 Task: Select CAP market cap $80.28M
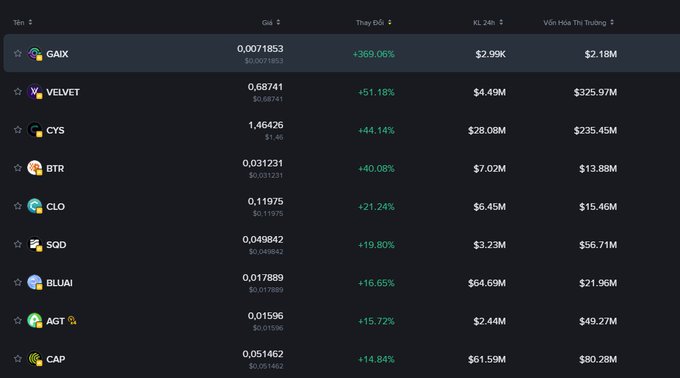(x=598, y=359)
